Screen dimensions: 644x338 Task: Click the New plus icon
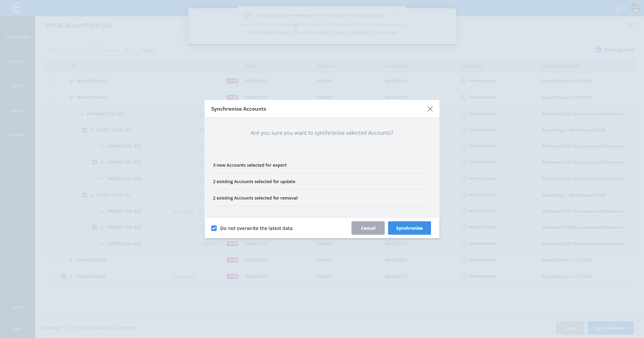pos(17,320)
